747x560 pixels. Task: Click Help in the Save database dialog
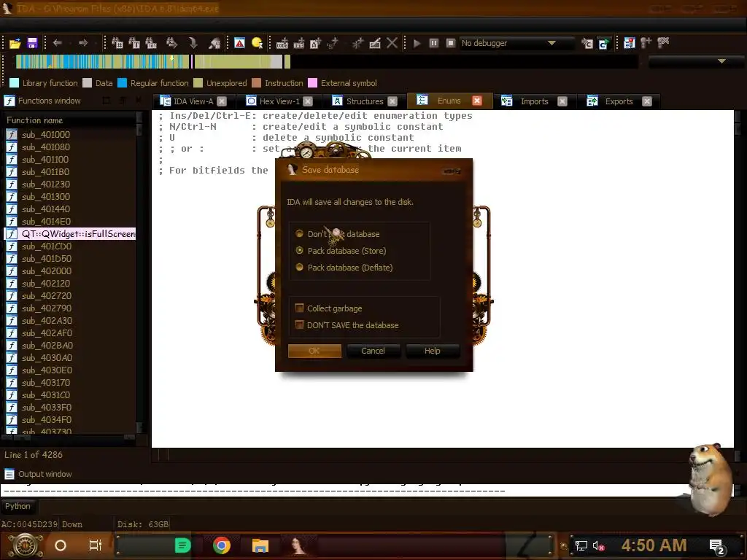432,351
